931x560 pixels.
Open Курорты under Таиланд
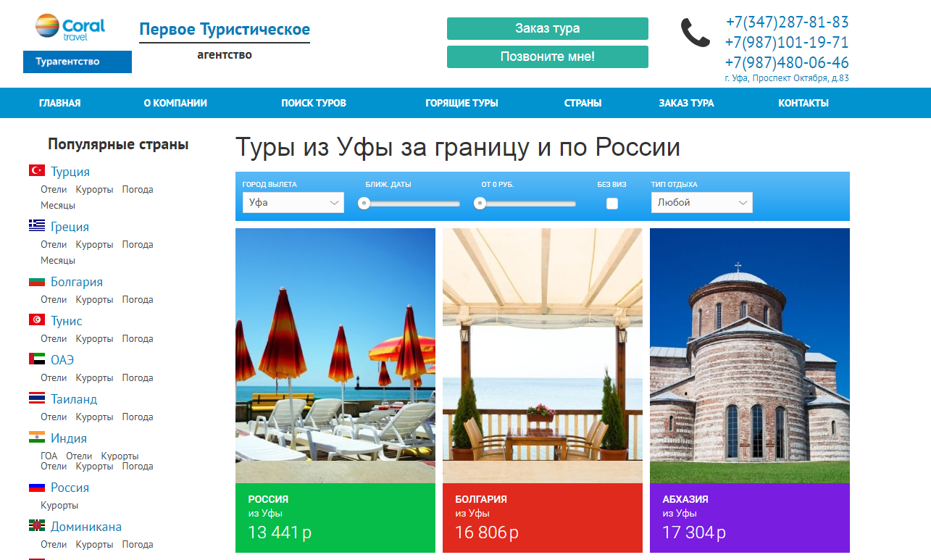(94, 417)
